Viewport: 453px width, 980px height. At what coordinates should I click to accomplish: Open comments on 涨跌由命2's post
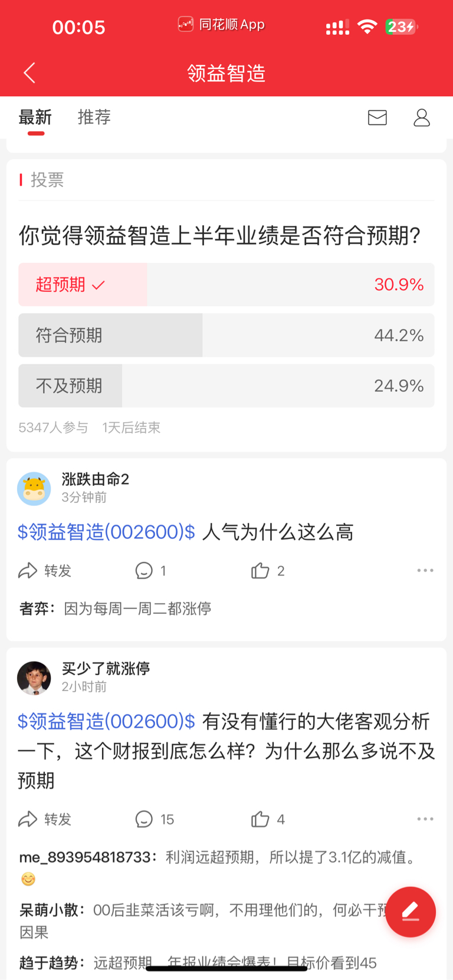151,571
